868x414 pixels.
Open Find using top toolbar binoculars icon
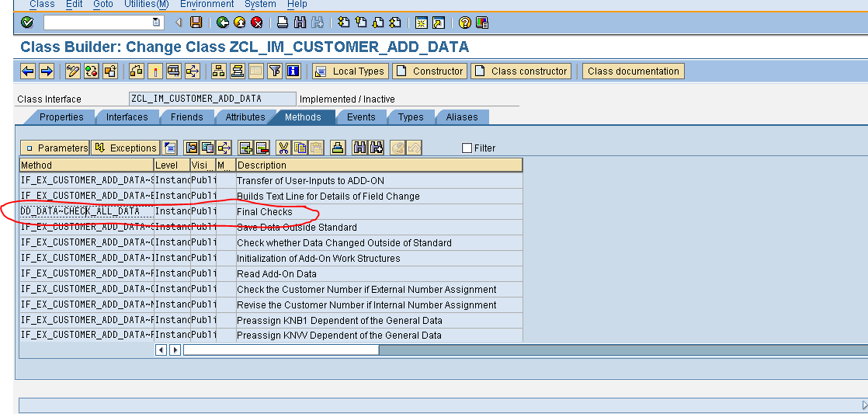coord(300,23)
